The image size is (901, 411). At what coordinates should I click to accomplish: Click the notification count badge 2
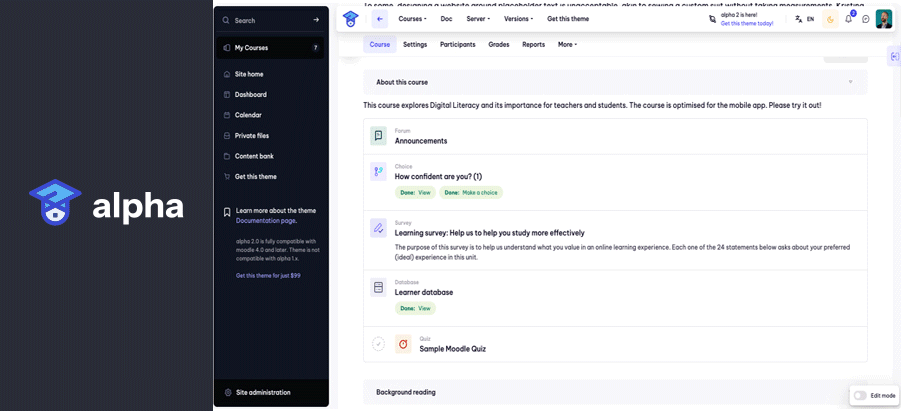tap(853, 13)
